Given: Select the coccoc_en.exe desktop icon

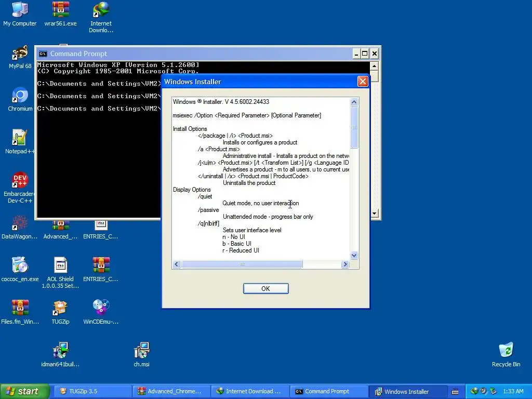Looking at the screenshot, I should pyautogui.click(x=20, y=270).
